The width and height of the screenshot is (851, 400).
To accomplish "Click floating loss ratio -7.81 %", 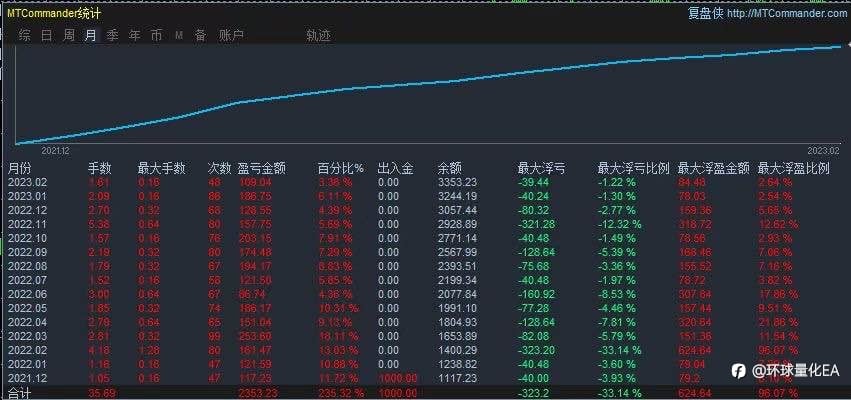I will 617,322.
